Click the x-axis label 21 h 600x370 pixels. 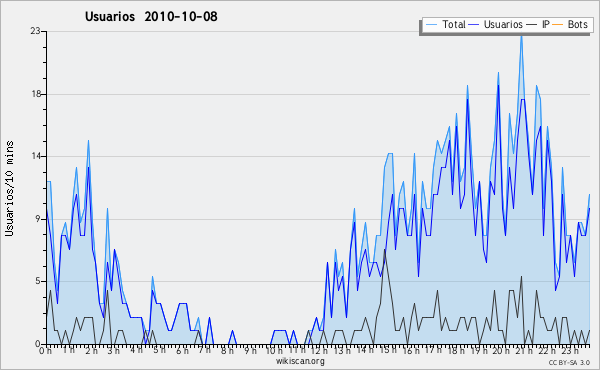click(x=524, y=350)
